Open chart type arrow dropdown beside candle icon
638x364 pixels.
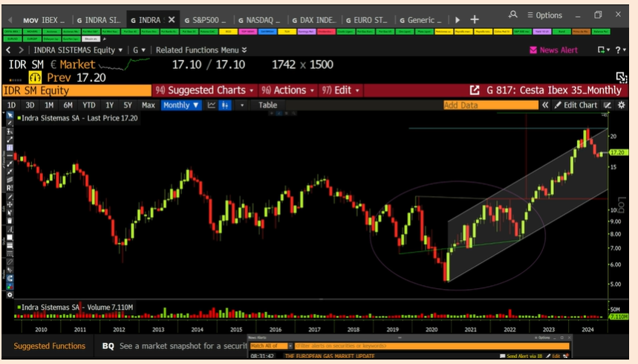tap(242, 105)
